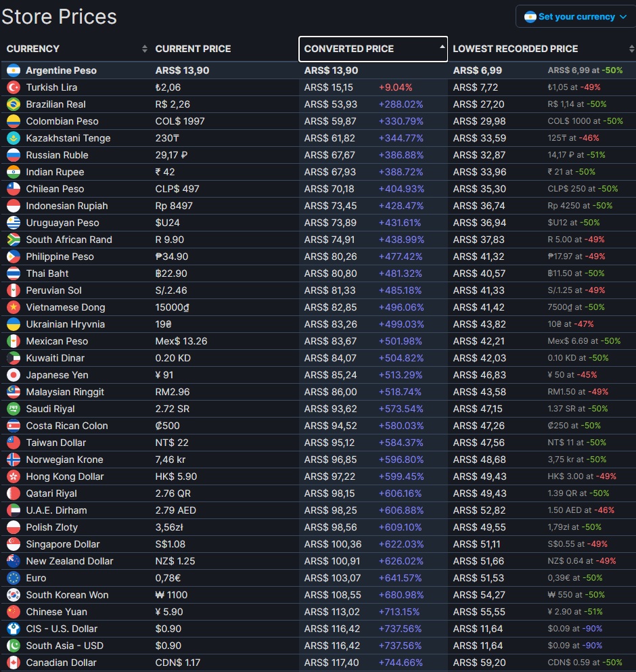
Task: Click the Taiwan Dollar flag icon
Action: coord(14,443)
